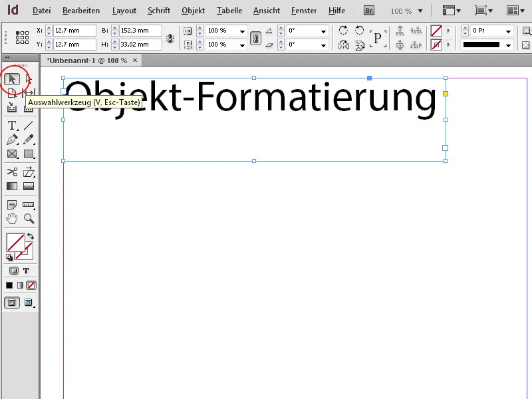The height and width of the screenshot is (399, 532).
Task: Open shear angle dropdown
Action: [323, 45]
